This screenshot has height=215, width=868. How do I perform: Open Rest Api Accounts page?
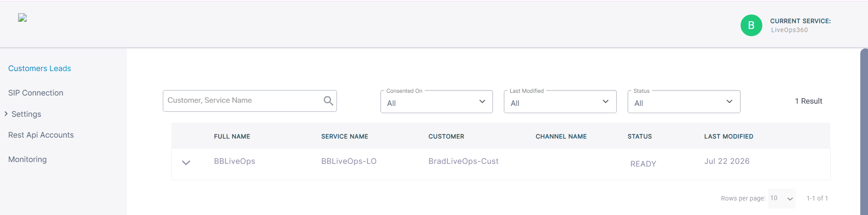[41, 135]
